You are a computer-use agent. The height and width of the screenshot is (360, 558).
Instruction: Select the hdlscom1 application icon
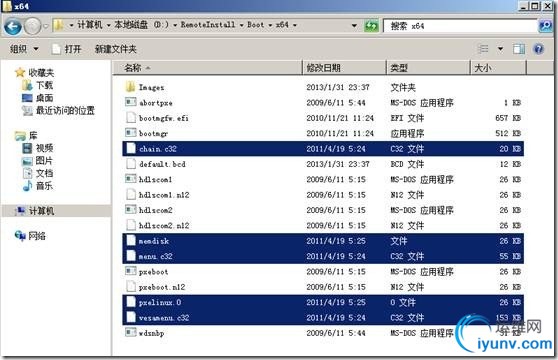[131, 179]
